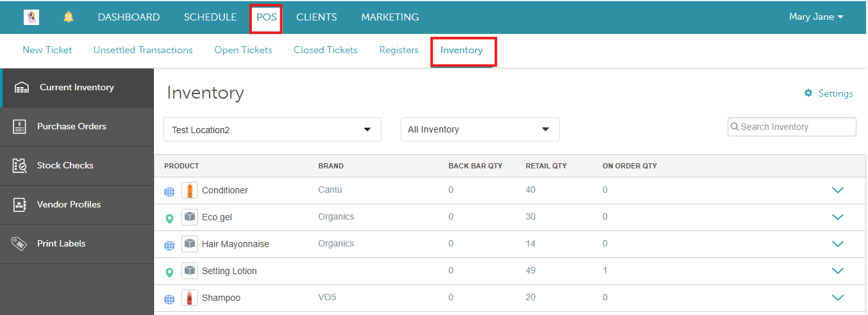This screenshot has height=315, width=868.
Task: Click the Hair Mayonnaise product name
Action: (x=235, y=244)
